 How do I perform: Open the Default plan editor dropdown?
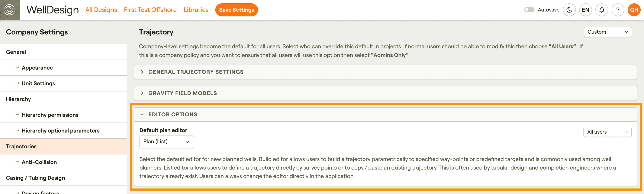[167, 142]
